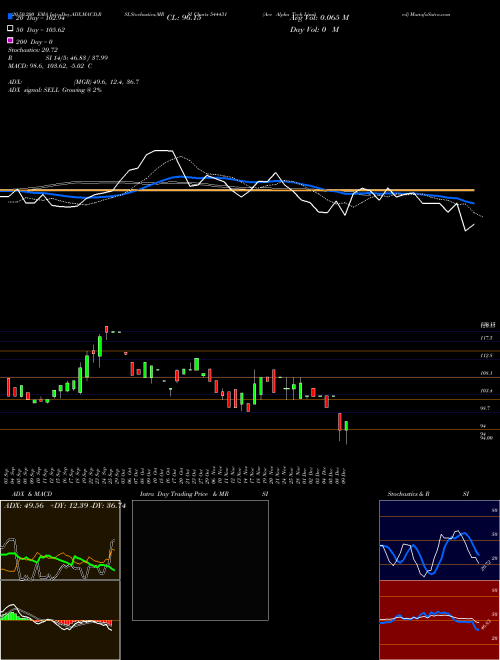The height and width of the screenshot is (660, 500).
Task: Click the '(MGR) 49.6, 12.4, 36.7' ADX values
Action: point(106,82)
